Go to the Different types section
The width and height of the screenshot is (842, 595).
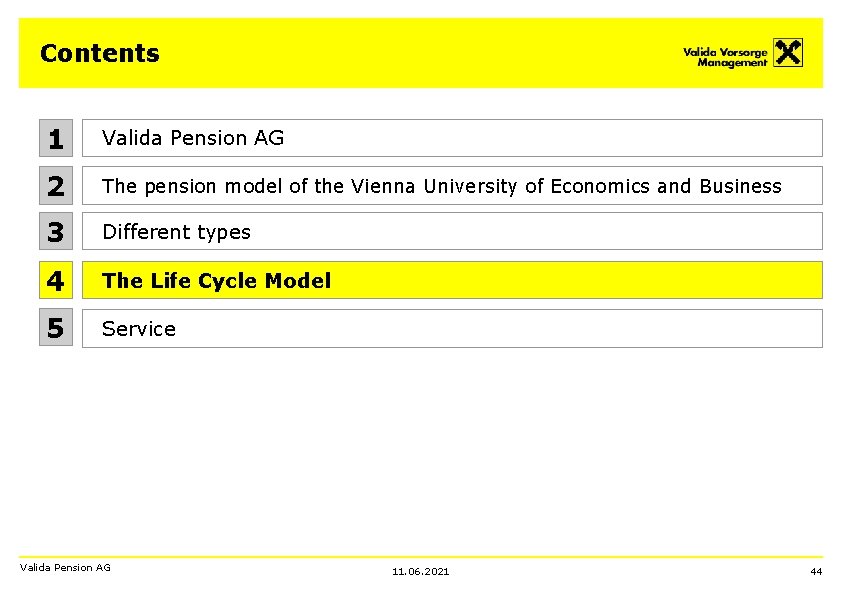[176, 232]
